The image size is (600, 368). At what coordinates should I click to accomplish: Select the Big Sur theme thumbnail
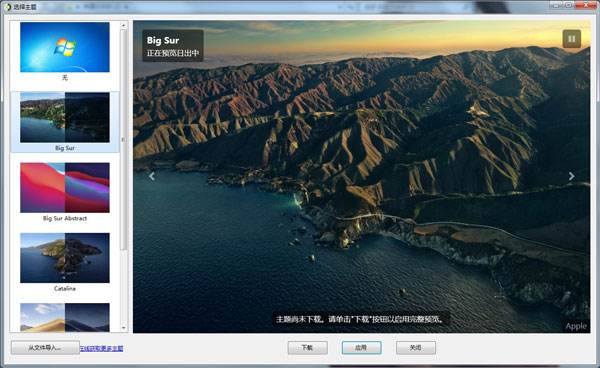coord(65,117)
